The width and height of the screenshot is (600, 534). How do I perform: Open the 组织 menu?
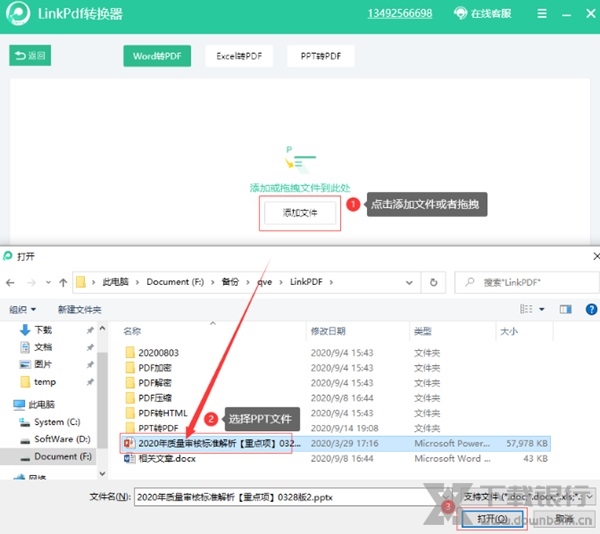(x=23, y=309)
